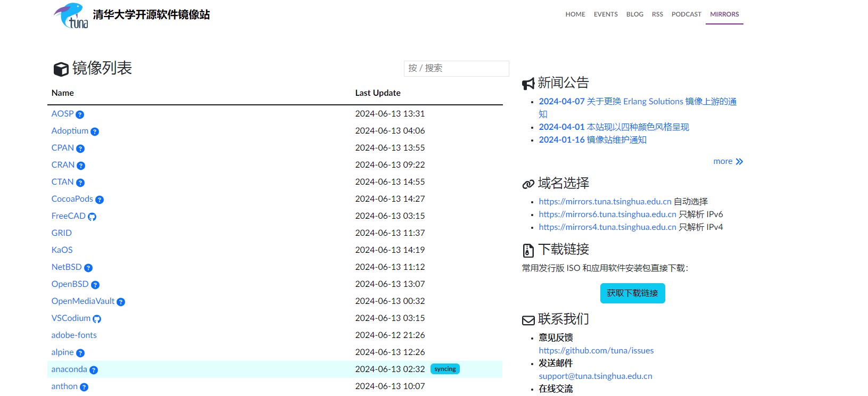Open GitHub icon next to FreeCAD
The height and width of the screenshot is (396, 868).
(92, 217)
